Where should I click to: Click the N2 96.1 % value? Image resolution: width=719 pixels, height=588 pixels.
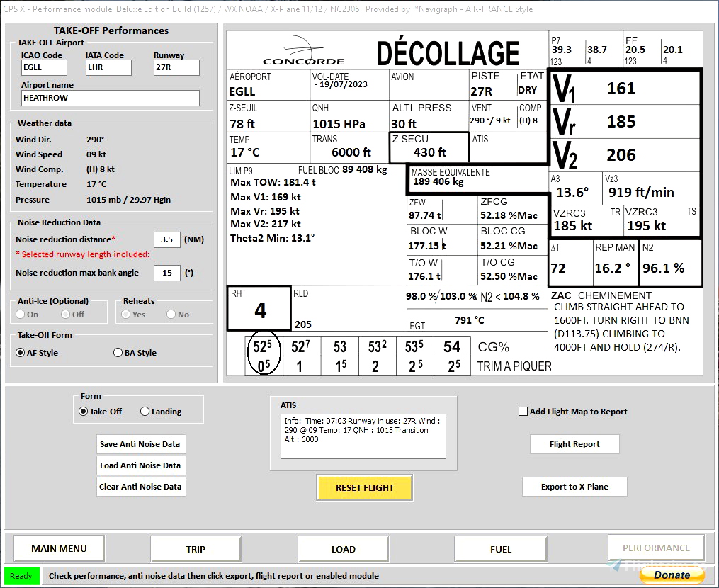[664, 268]
